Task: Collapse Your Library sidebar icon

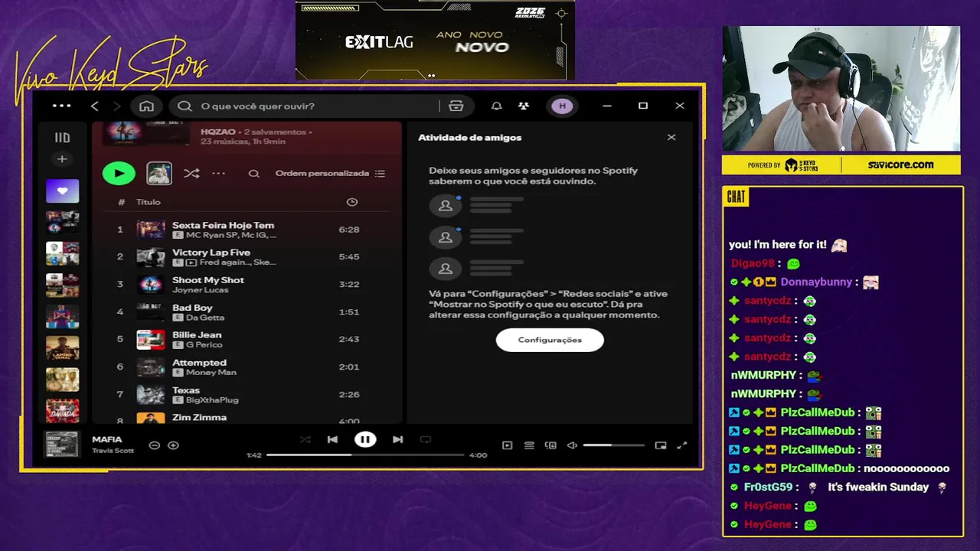Action: click(x=62, y=138)
